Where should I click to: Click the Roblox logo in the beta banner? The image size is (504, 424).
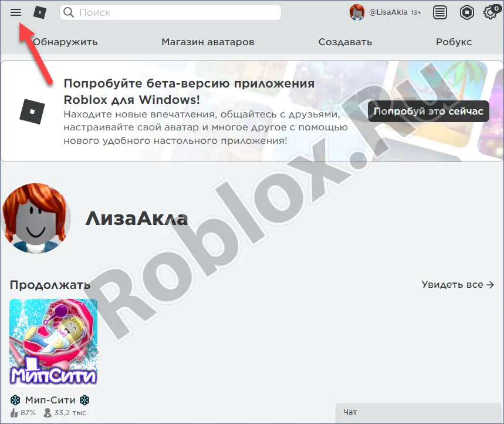pyautogui.click(x=32, y=110)
